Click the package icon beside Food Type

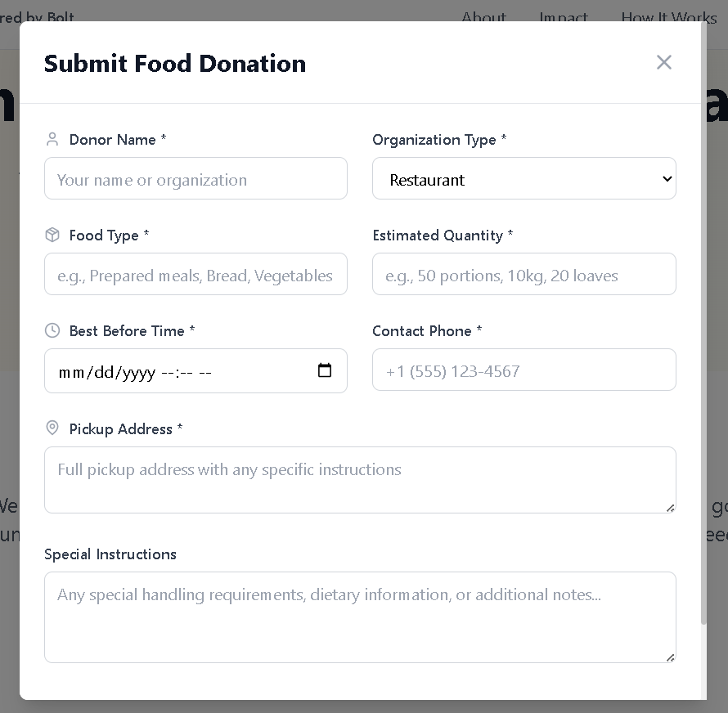52,235
